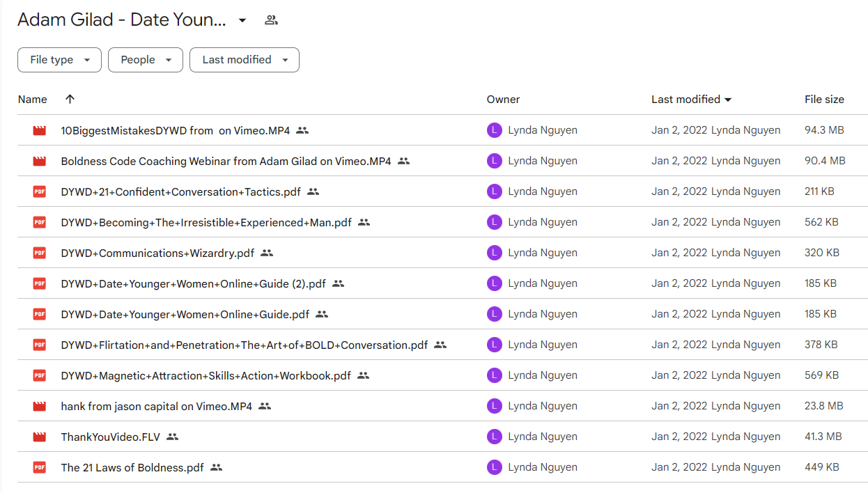Click 449 KB file size value

click(822, 467)
